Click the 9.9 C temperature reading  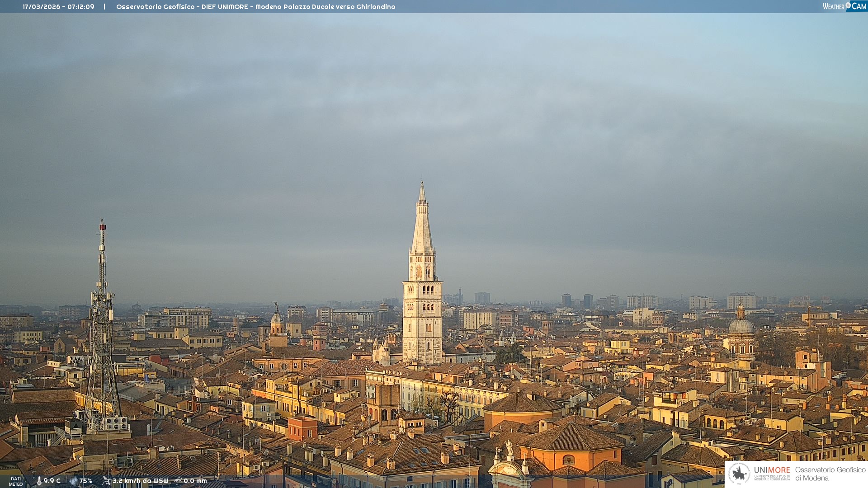tap(52, 481)
